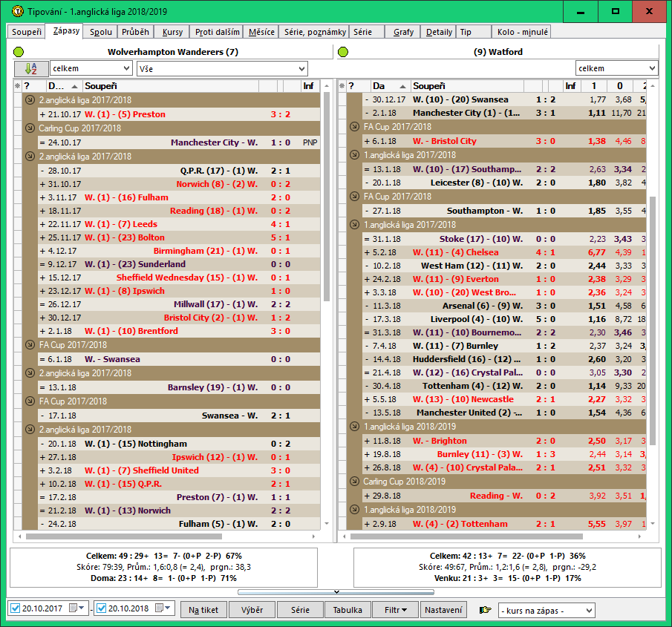Open the 'Vše' filter dropdown
Viewport: 672px width, 627px height.
tap(222, 68)
